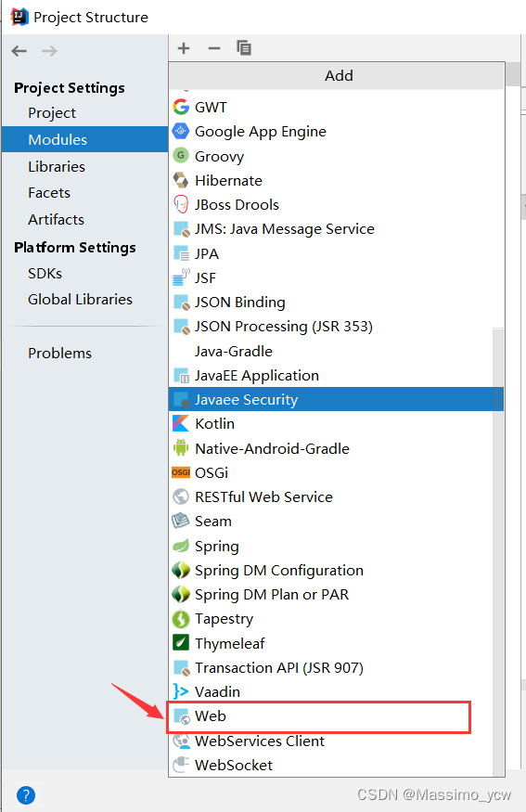526x812 pixels.
Task: Click the Android robot icon
Action: point(181,447)
